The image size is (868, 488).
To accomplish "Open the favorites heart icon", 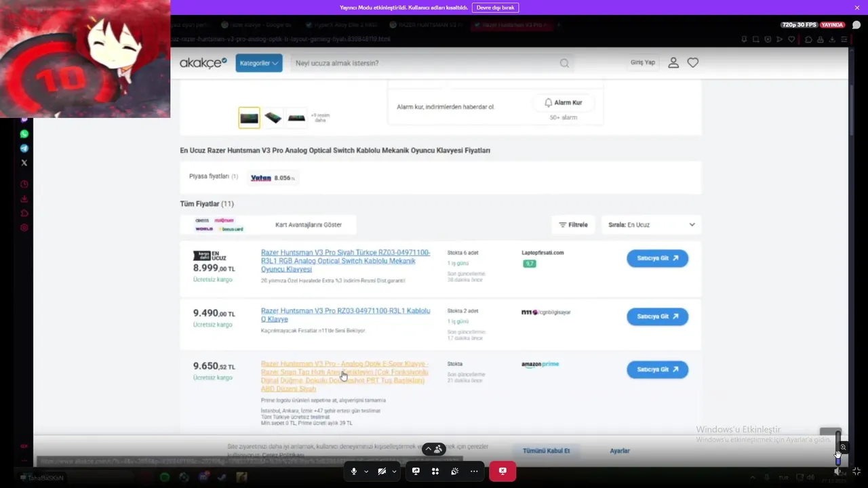I will [693, 62].
